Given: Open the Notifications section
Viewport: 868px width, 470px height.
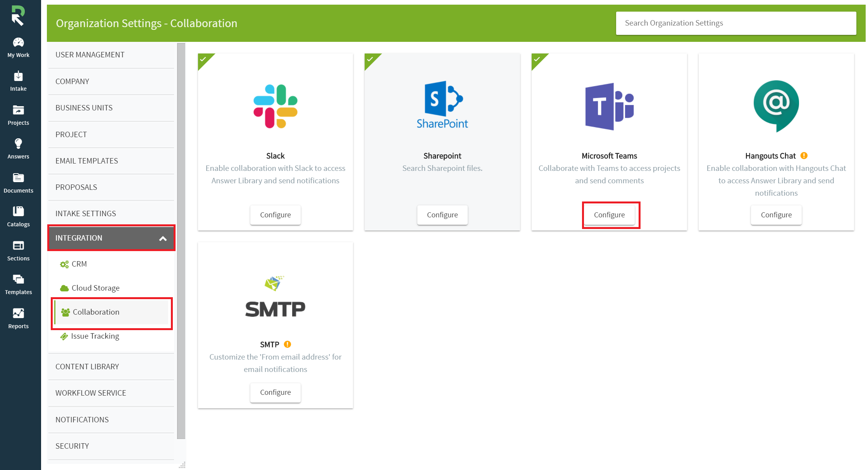Looking at the screenshot, I should click(111, 420).
